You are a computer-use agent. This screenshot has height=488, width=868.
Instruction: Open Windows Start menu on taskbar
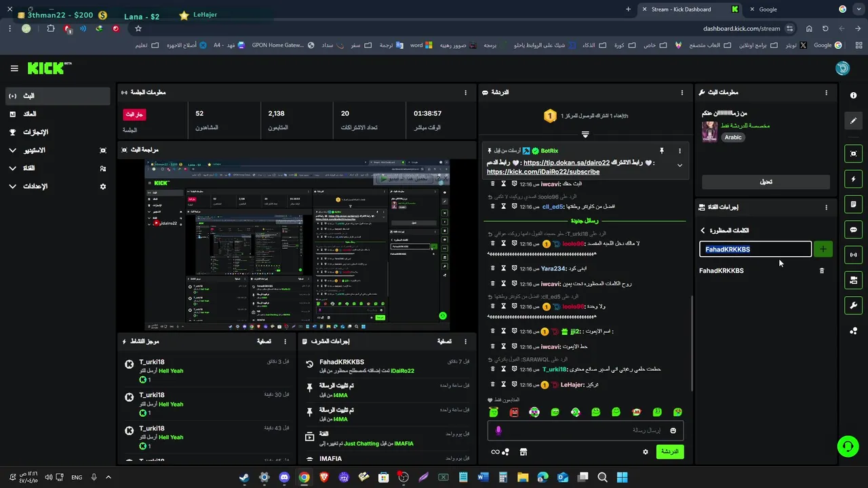(x=622, y=477)
